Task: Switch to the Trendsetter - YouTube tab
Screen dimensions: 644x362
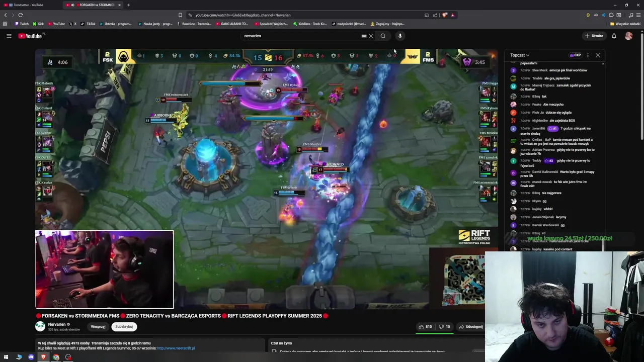Action: pos(30,5)
